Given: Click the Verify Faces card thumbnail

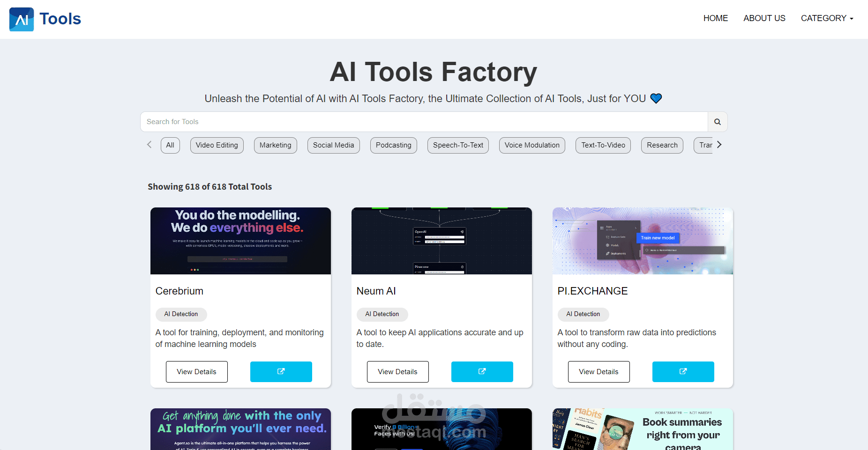Looking at the screenshot, I should [x=441, y=429].
